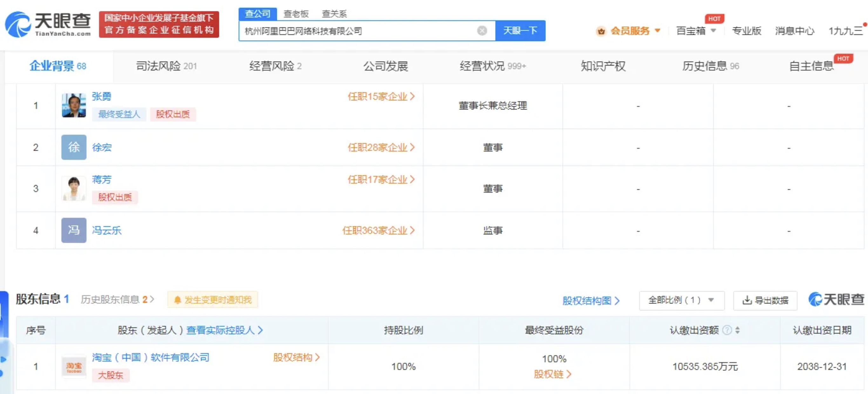Open the 股权结构图 link
Screen dimensions: 868x394
tap(591, 300)
